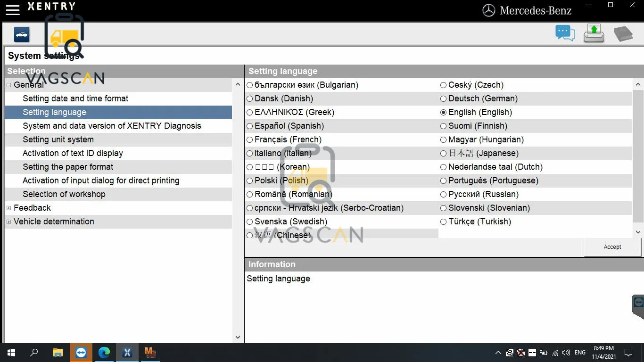The width and height of the screenshot is (644, 362).
Task: Expand the Vehicle determination node
Action: tap(9, 222)
